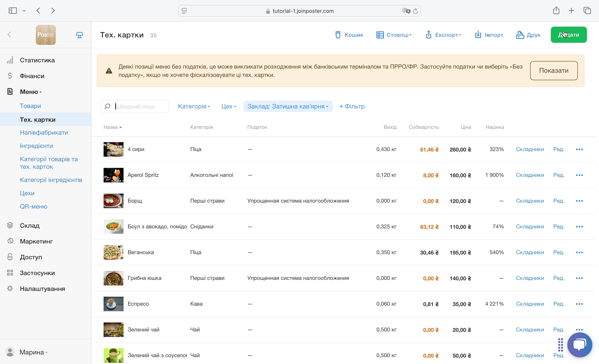
Task: Click the quick search input field
Action: click(x=135, y=106)
